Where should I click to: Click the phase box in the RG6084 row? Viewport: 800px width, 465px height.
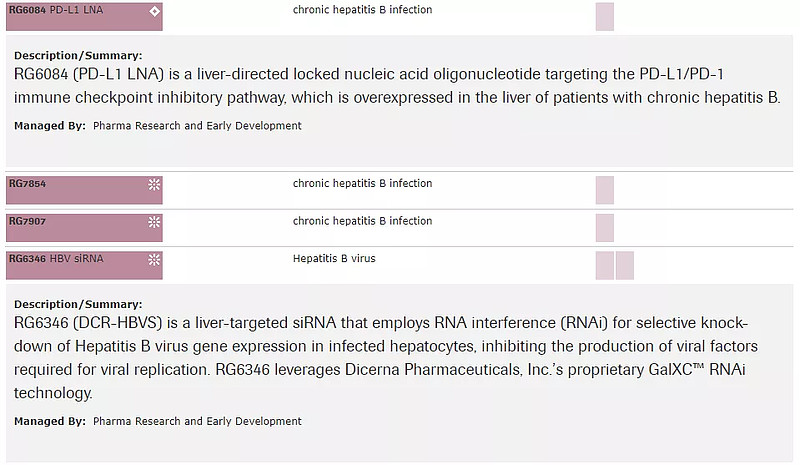tap(605, 16)
